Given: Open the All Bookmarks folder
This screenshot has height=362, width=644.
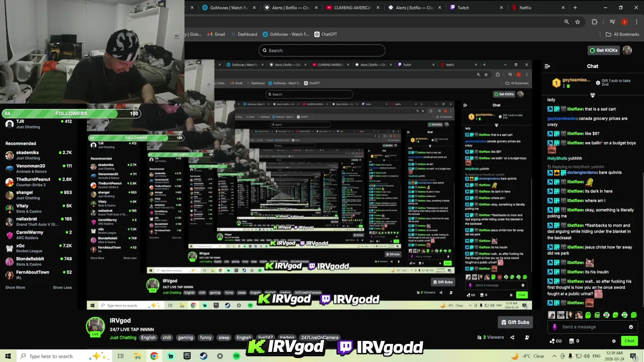Looking at the screenshot, I should (622, 34).
